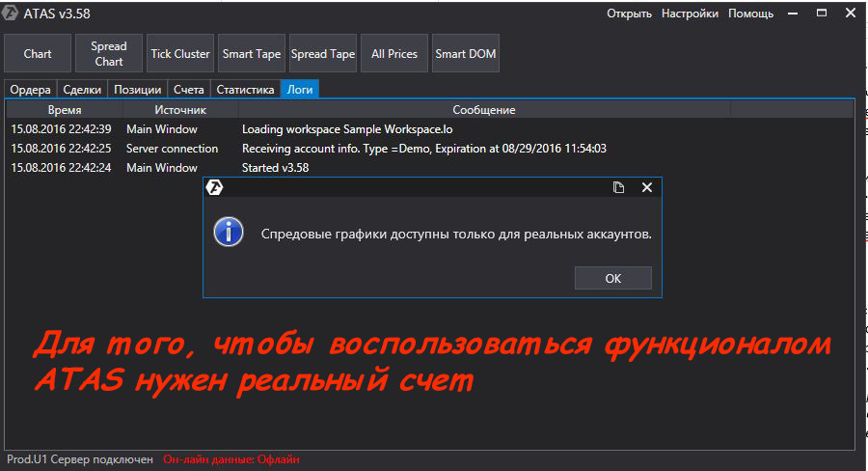Viewport: 868px width, 471px height.
Task: Click the copy icon in the dialog header
Action: click(618, 187)
